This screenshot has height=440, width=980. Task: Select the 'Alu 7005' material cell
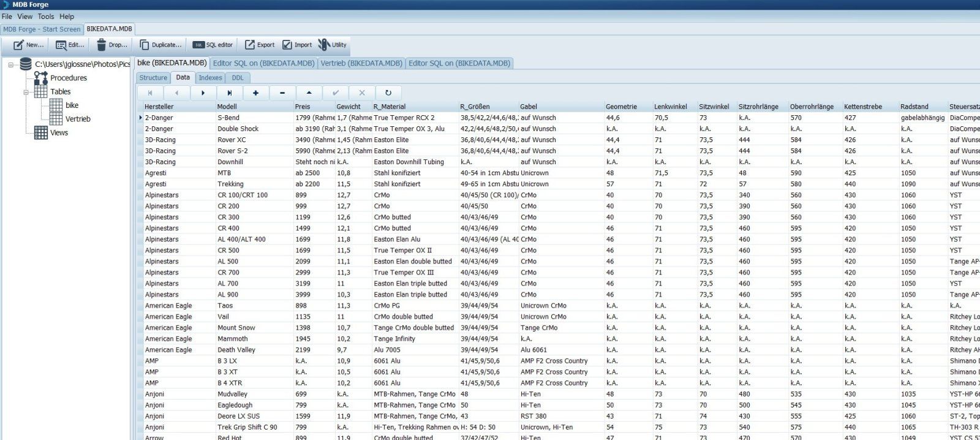coord(415,349)
